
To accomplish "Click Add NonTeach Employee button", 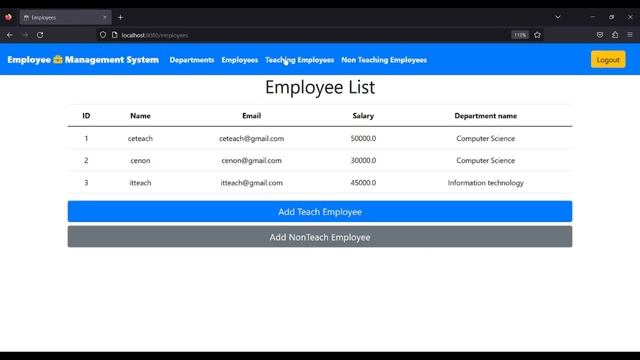I will click(x=320, y=237).
